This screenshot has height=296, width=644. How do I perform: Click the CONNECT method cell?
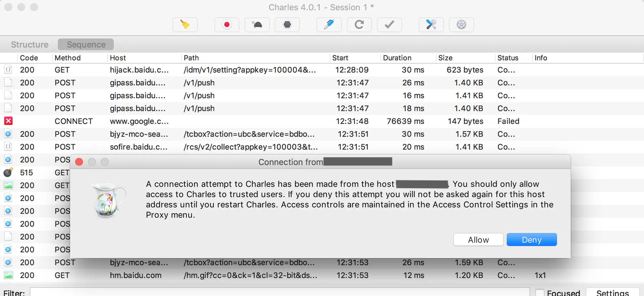(x=74, y=121)
